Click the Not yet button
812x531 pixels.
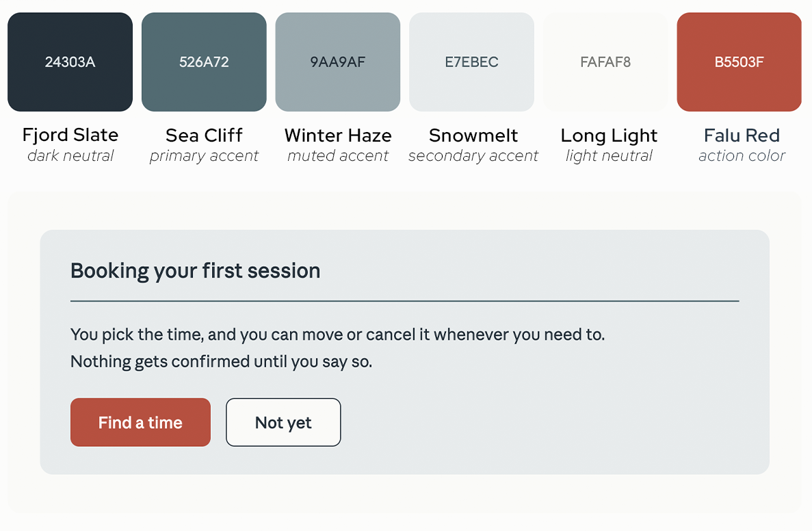(x=283, y=422)
